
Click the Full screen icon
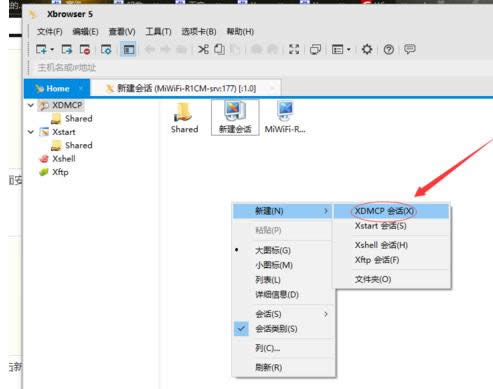point(294,49)
